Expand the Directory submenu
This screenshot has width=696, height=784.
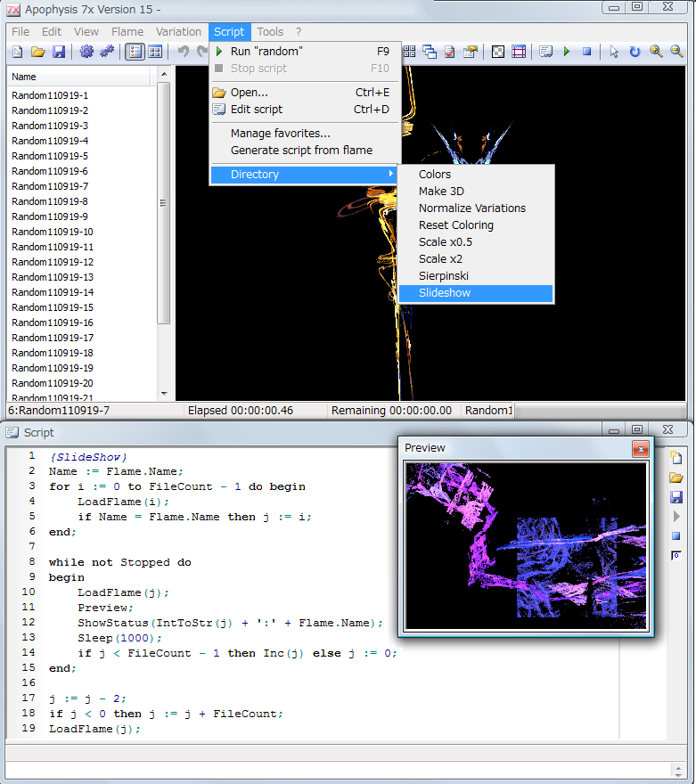[304, 175]
